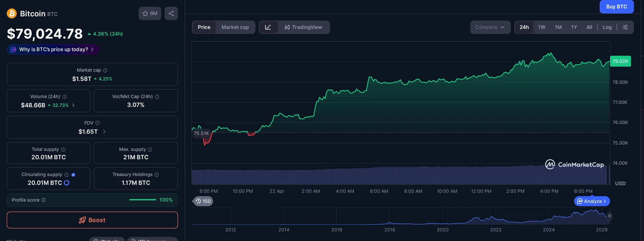Select the 1Y time range
Screen dimensions: 644x241
(574, 27)
